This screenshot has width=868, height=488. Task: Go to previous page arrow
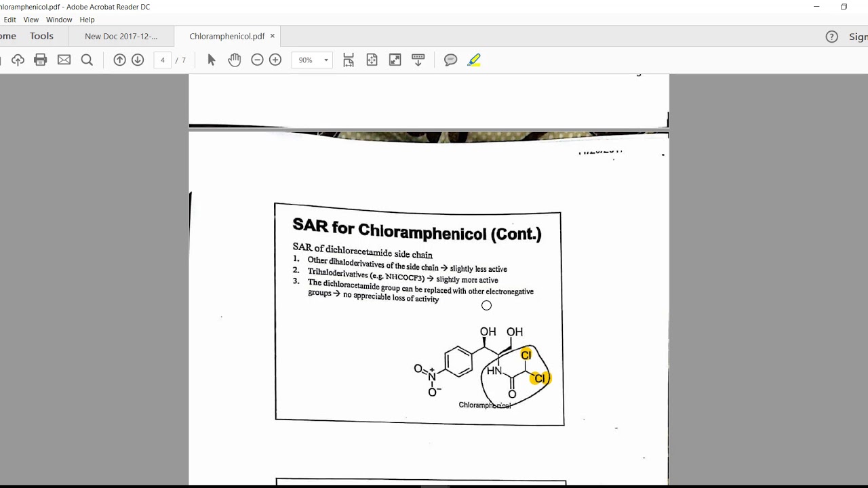coord(119,60)
